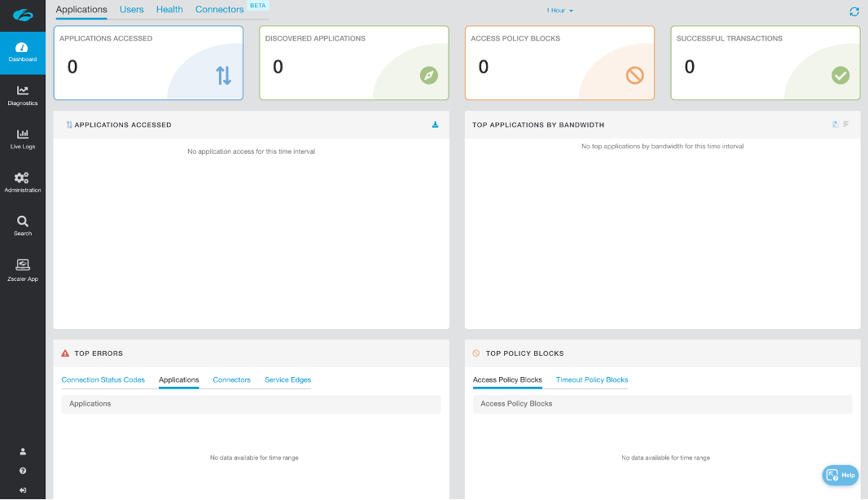Screen dimensions: 868x500
Task: Select Diagnostics from the left sidebar
Action: click(x=22, y=94)
